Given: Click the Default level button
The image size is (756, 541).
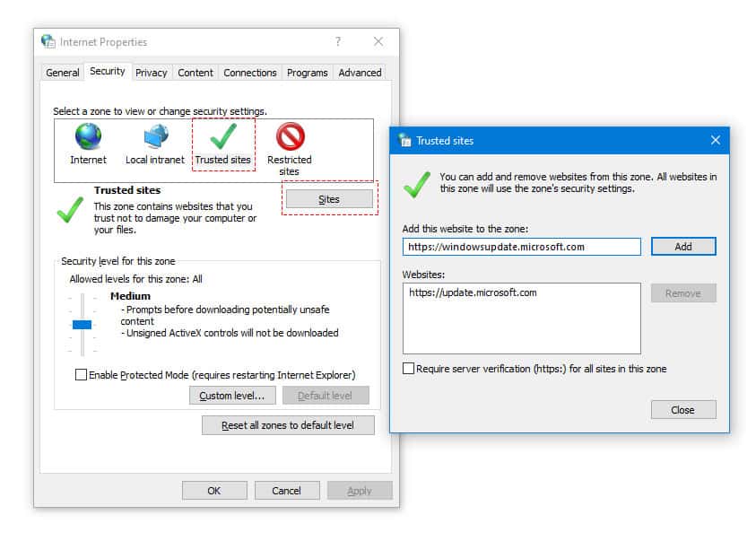Looking at the screenshot, I should [x=326, y=396].
